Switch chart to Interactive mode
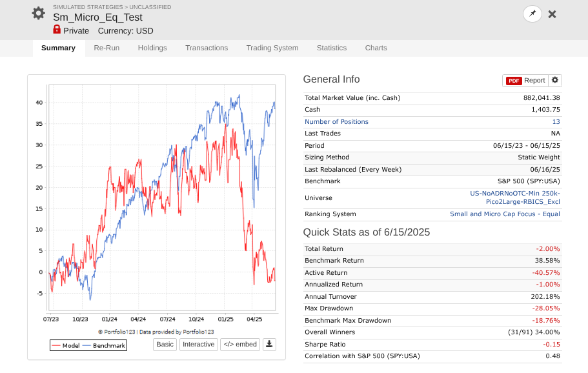Screen dimensions: 588x373 tap(199, 344)
